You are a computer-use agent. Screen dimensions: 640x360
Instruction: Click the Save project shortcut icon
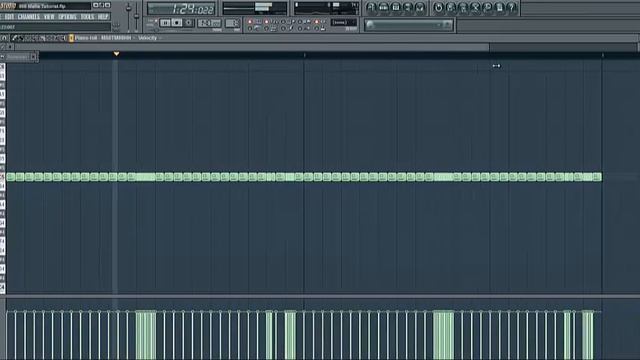coord(451,7)
